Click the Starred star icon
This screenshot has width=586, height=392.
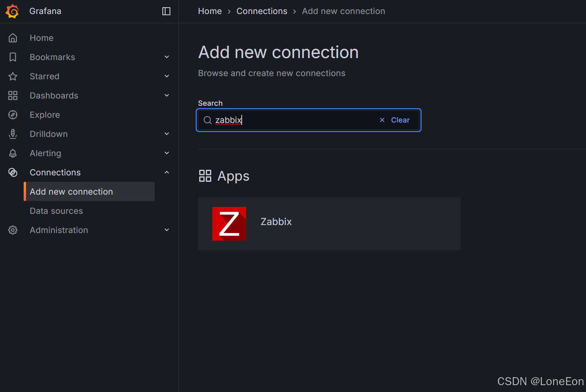tap(13, 76)
